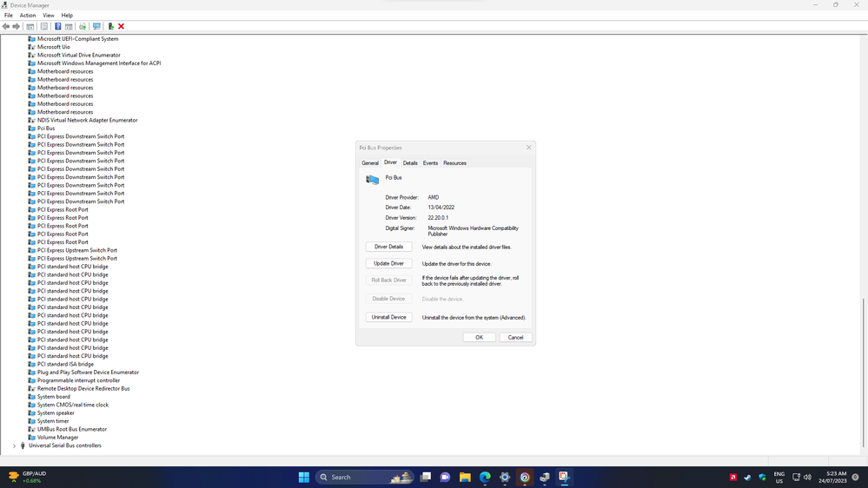868x488 pixels.
Task: Click the blue Help question-mark toolbar icon
Action: (x=57, y=27)
